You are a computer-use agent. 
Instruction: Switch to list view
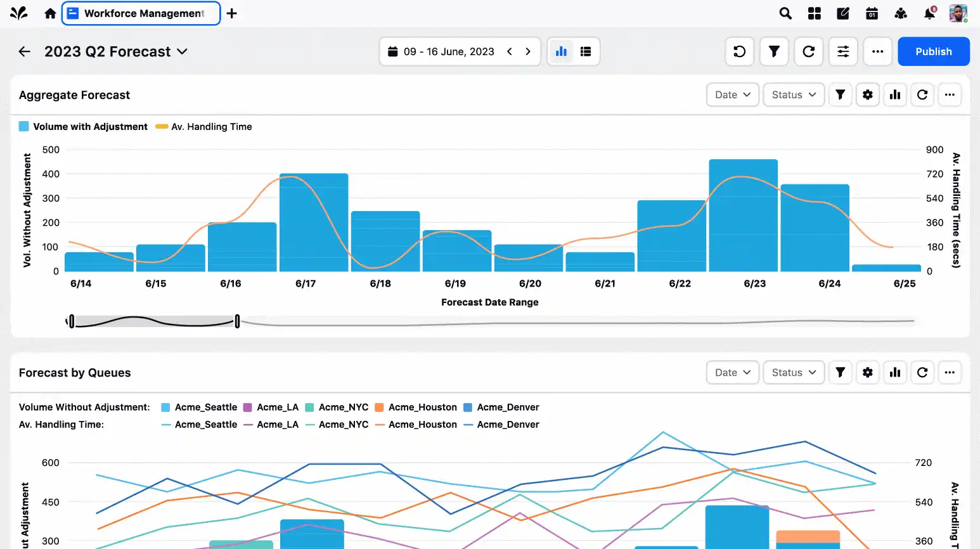coord(586,51)
